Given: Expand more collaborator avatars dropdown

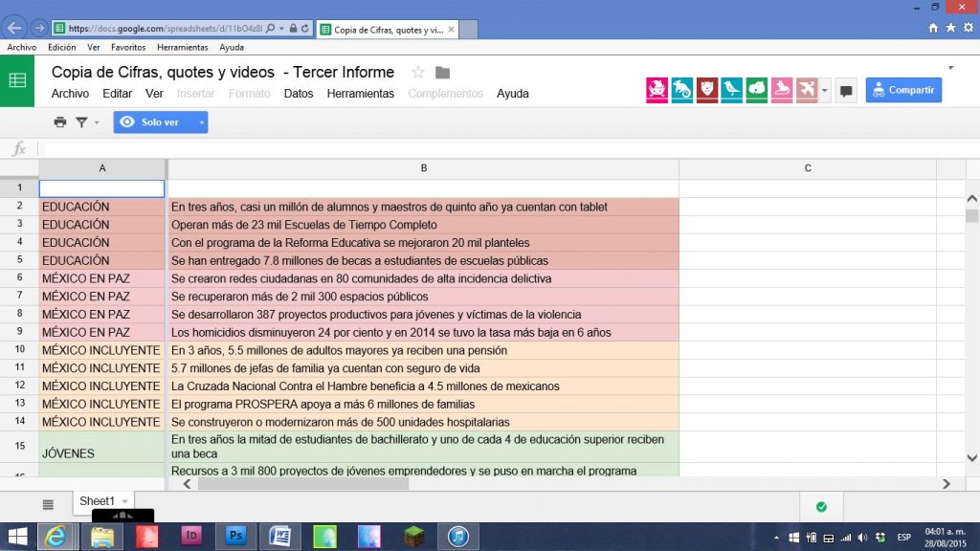Looking at the screenshot, I should pyautogui.click(x=824, y=91).
